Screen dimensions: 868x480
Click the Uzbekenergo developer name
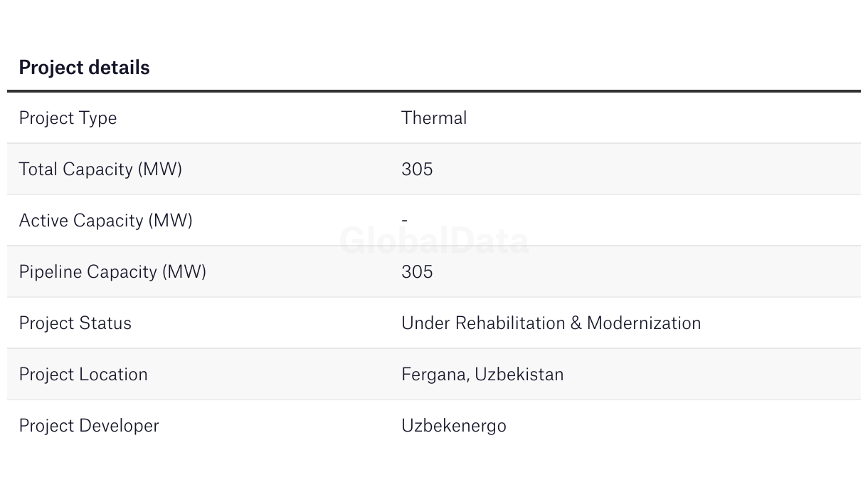point(454,426)
